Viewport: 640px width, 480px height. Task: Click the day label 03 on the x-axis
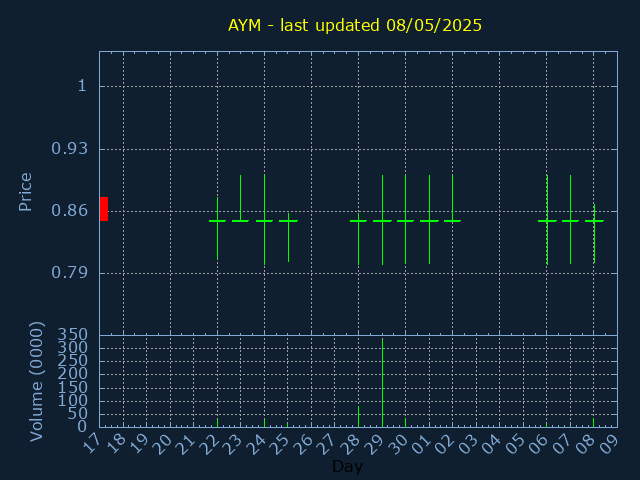click(469, 444)
